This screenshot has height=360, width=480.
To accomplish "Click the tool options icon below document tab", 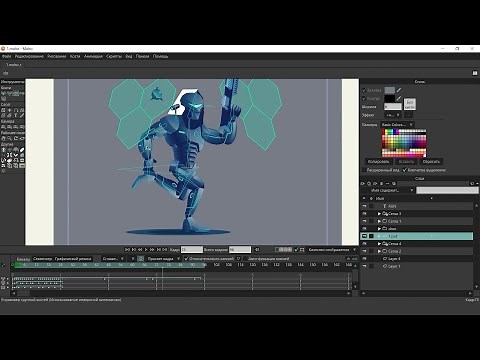I will point(5,73).
